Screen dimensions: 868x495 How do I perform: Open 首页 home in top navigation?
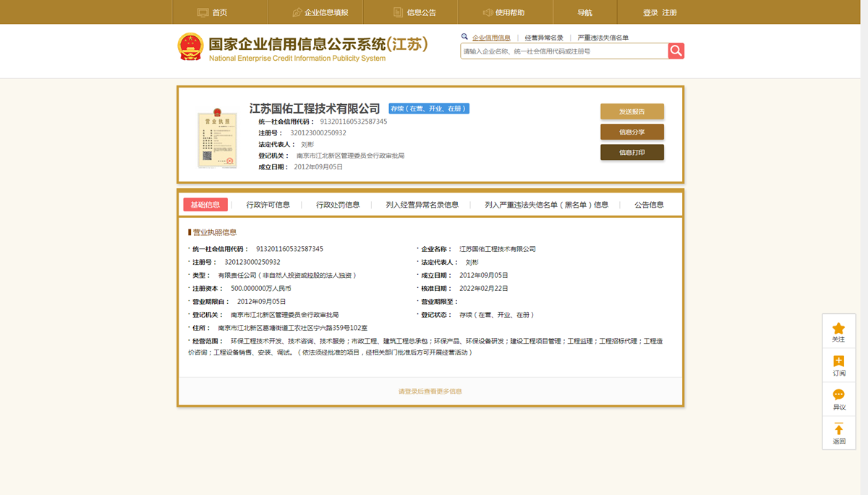pyautogui.click(x=212, y=12)
